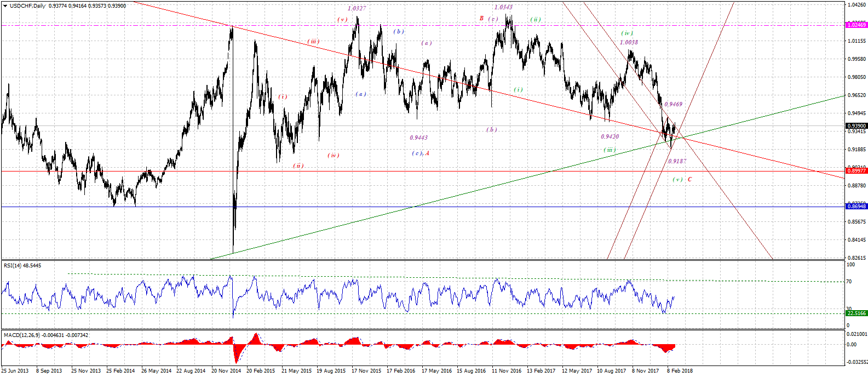Click the 17 Nov 2015 date label
868x377 pixels.
(366, 371)
